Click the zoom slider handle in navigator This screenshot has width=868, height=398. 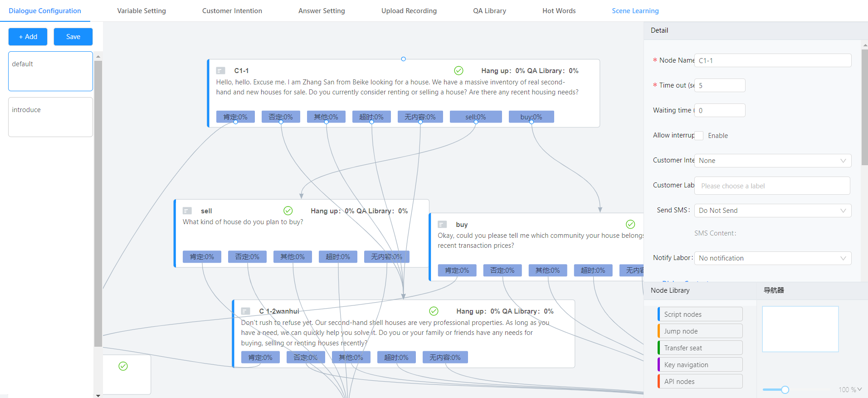[785, 389]
